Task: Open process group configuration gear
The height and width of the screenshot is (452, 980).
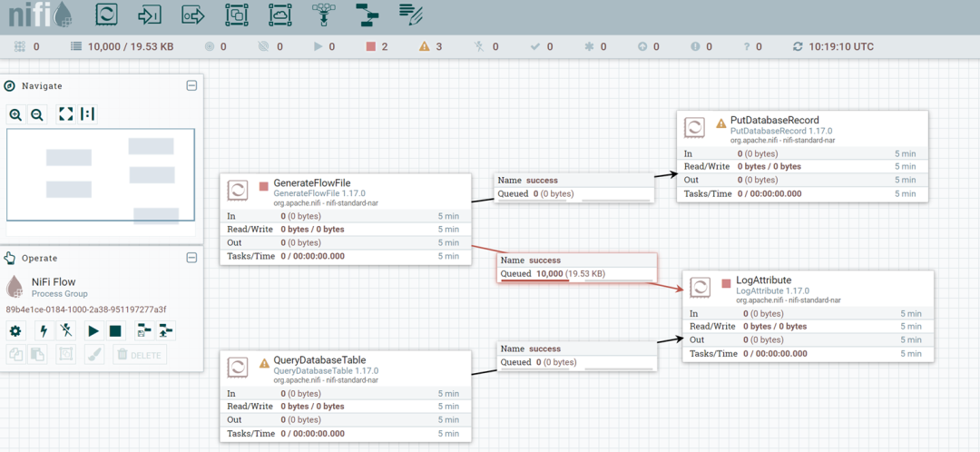Action: coord(15,330)
